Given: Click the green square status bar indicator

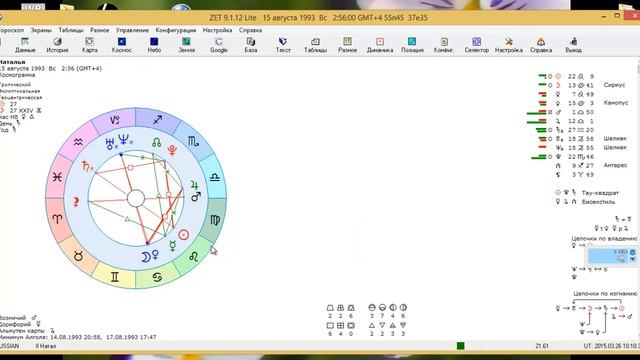Looking at the screenshot, I should 460,346.
